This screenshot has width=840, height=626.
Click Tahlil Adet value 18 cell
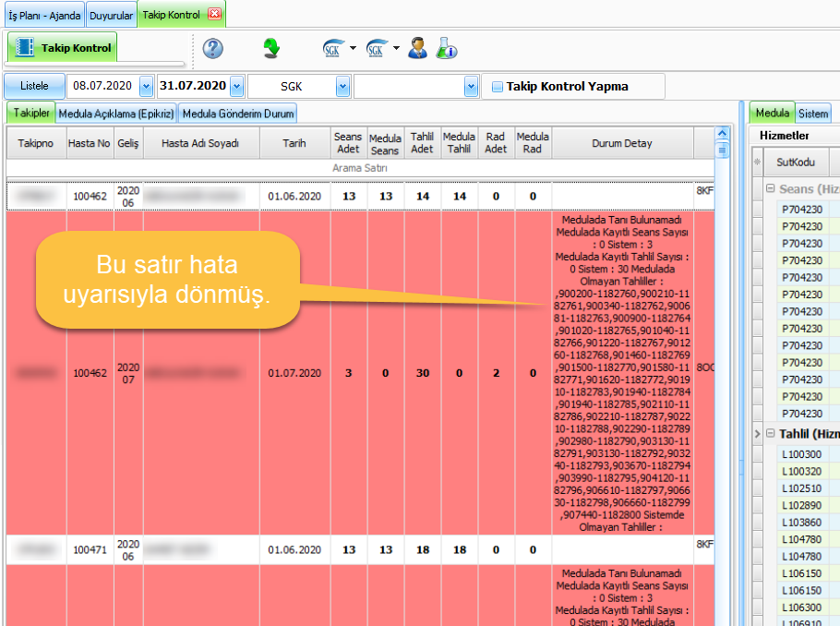423,550
